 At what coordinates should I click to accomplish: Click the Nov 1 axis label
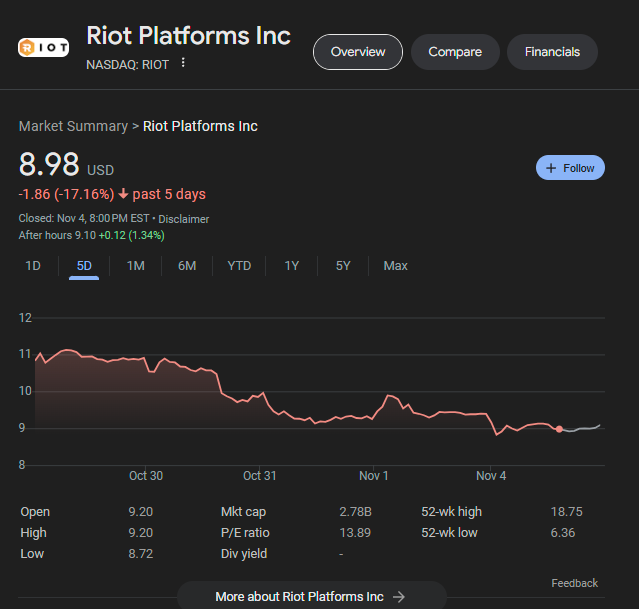373,476
